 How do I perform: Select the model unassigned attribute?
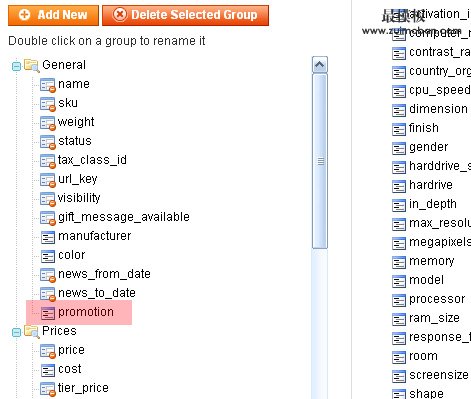pyautogui.click(x=426, y=280)
